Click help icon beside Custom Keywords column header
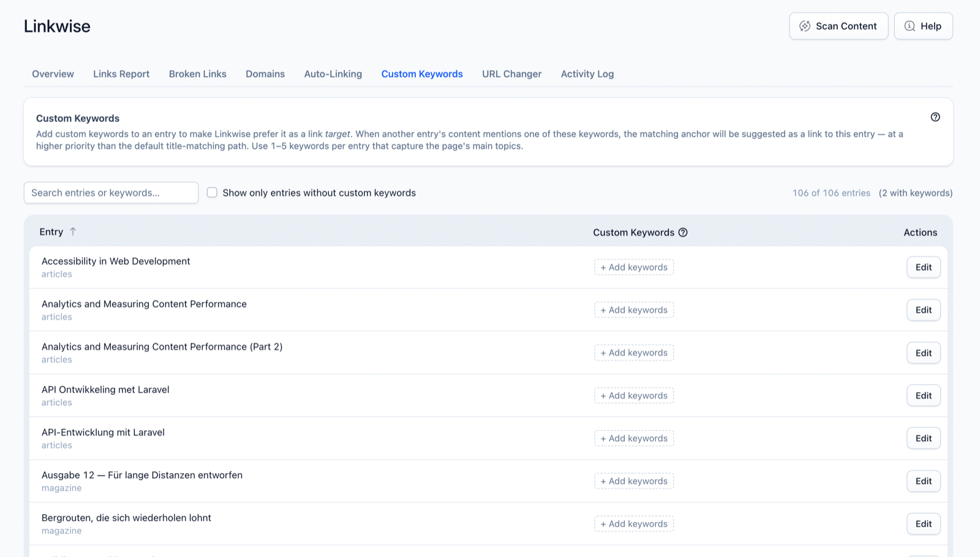The width and height of the screenshot is (980, 557). click(683, 232)
